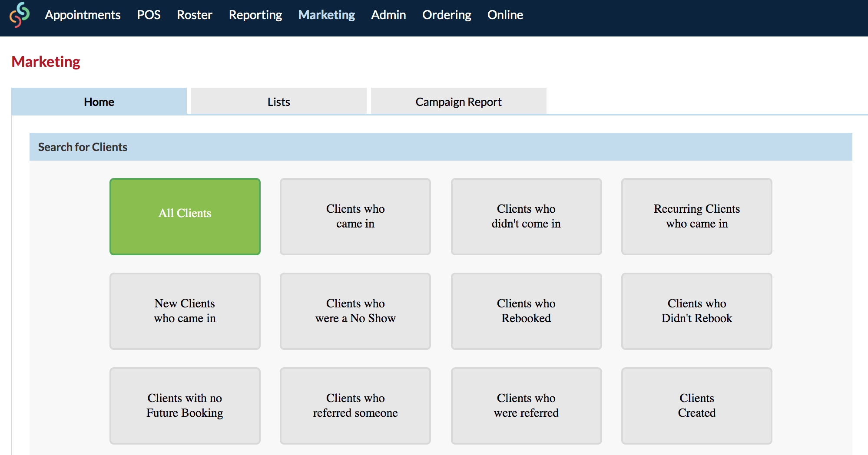Select Clients who Didn't Rebook
Viewport: 868px width, 455px height.
coord(697,311)
